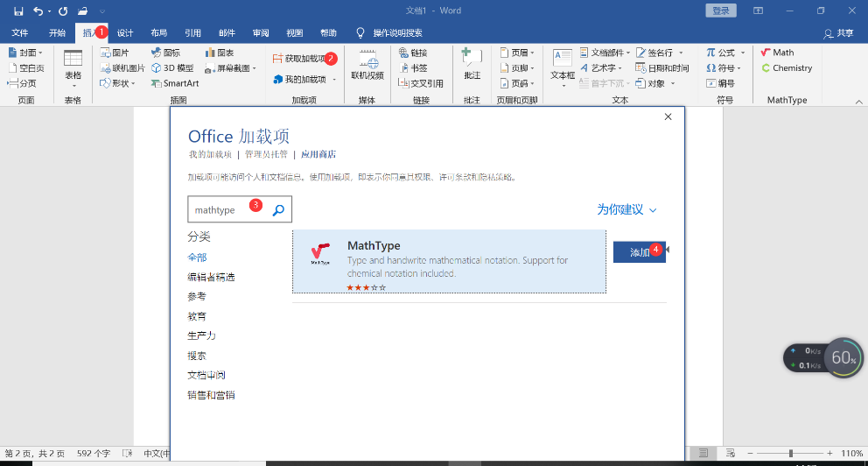Add a comment (批注)
Image resolution: width=868 pixels, height=466 pixels.
pyautogui.click(x=472, y=65)
